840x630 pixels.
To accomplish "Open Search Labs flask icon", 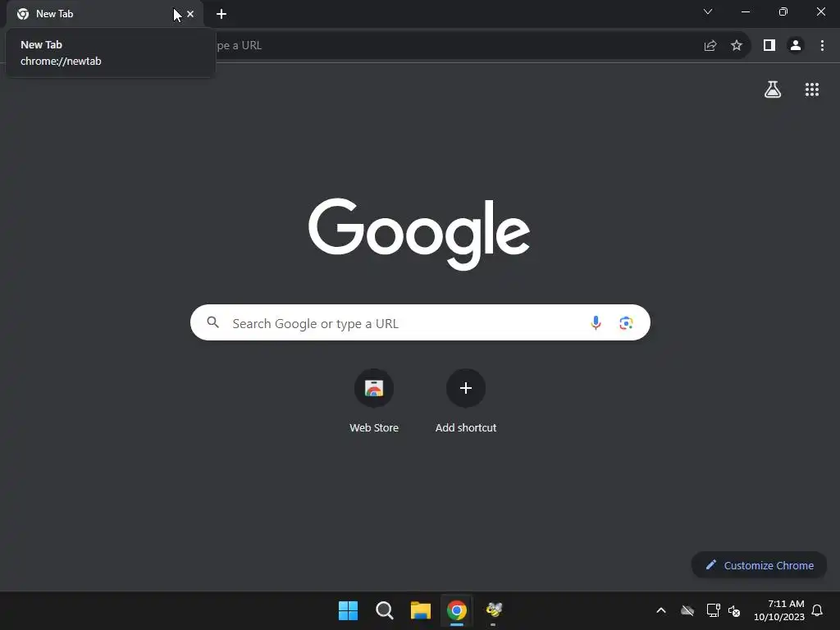I will pos(773,89).
